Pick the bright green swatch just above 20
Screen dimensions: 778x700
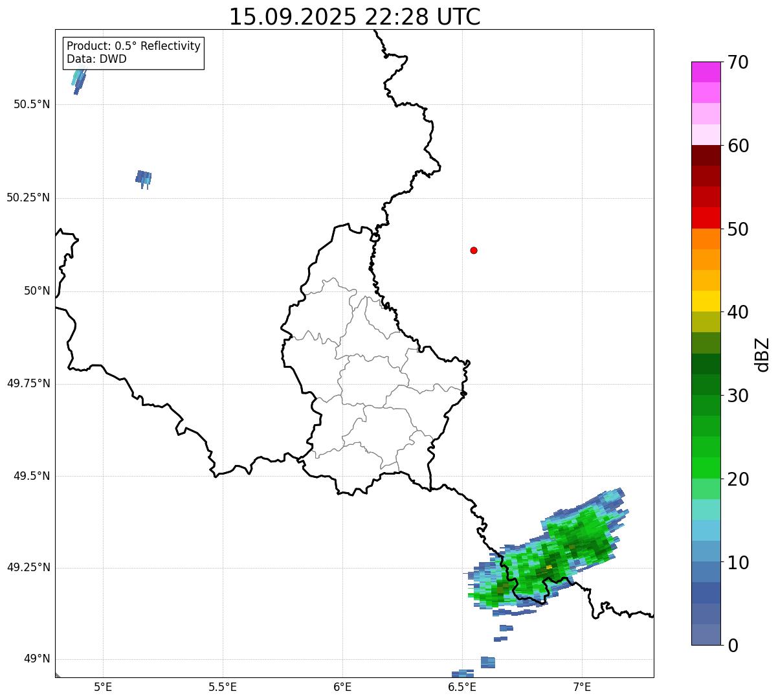[x=706, y=468]
